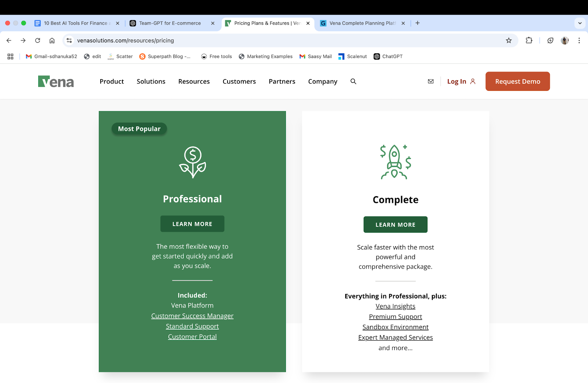The width and height of the screenshot is (588, 383).
Task: Open a new browser tab
Action: pos(417,23)
